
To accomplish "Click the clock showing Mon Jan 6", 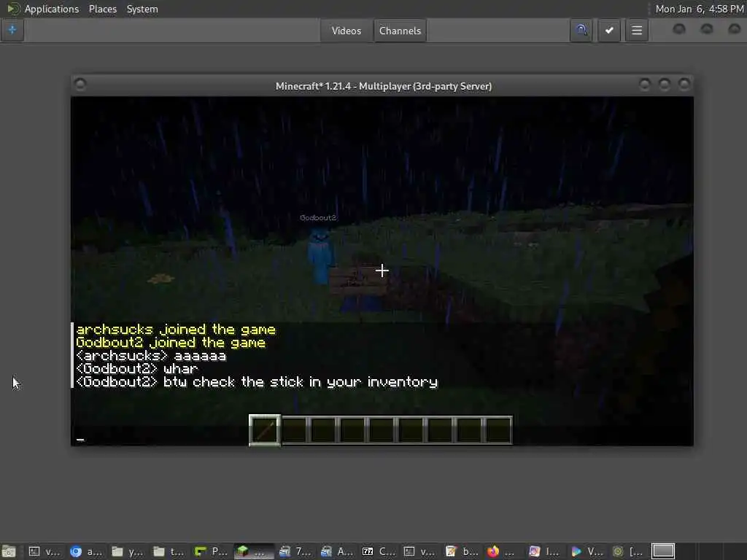I will pos(700,9).
